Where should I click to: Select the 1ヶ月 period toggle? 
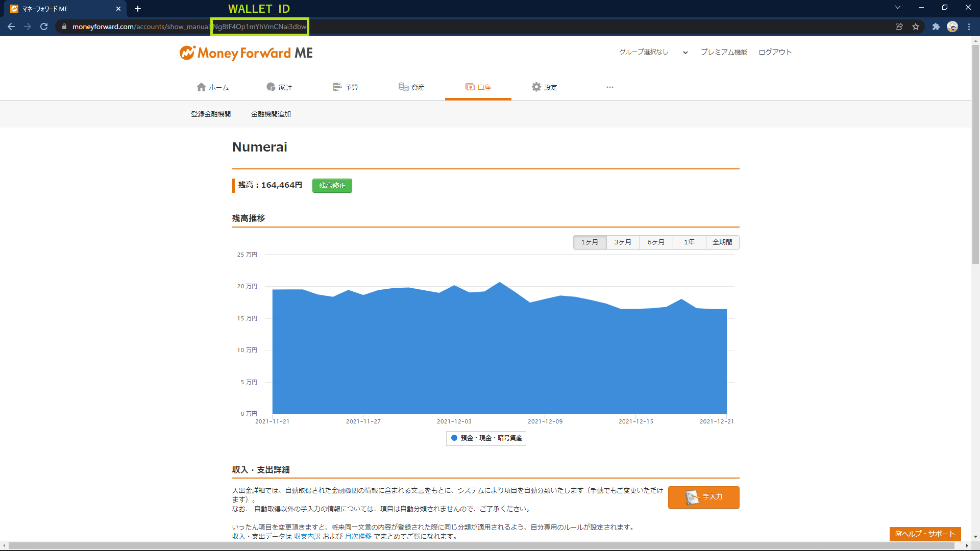590,242
